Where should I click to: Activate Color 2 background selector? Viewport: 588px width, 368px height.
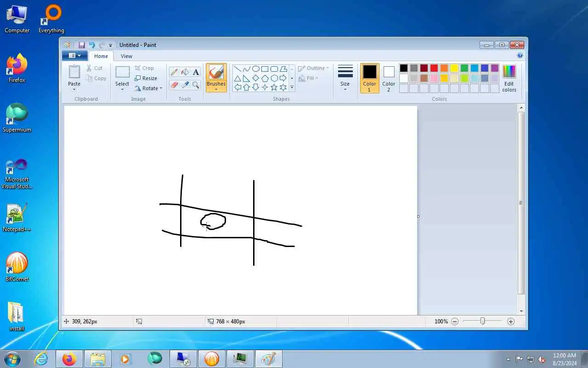pos(389,78)
